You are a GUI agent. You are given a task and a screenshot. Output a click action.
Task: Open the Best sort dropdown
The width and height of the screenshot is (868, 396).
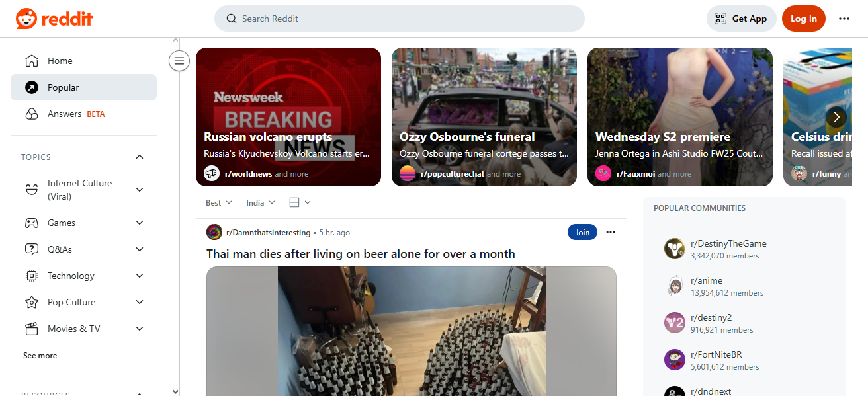(219, 203)
